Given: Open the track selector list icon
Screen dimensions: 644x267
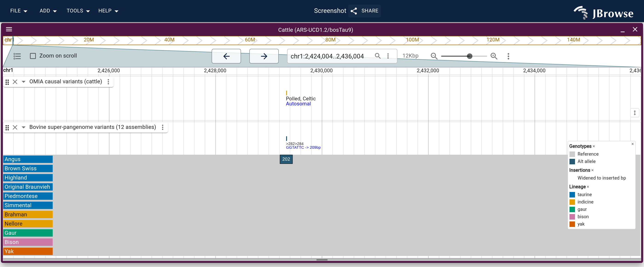Looking at the screenshot, I should pyautogui.click(x=17, y=56).
